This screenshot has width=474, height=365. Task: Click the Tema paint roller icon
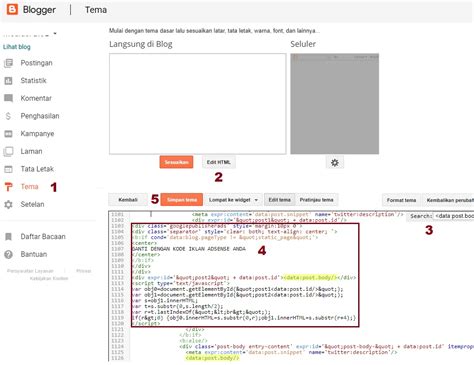click(x=8, y=187)
